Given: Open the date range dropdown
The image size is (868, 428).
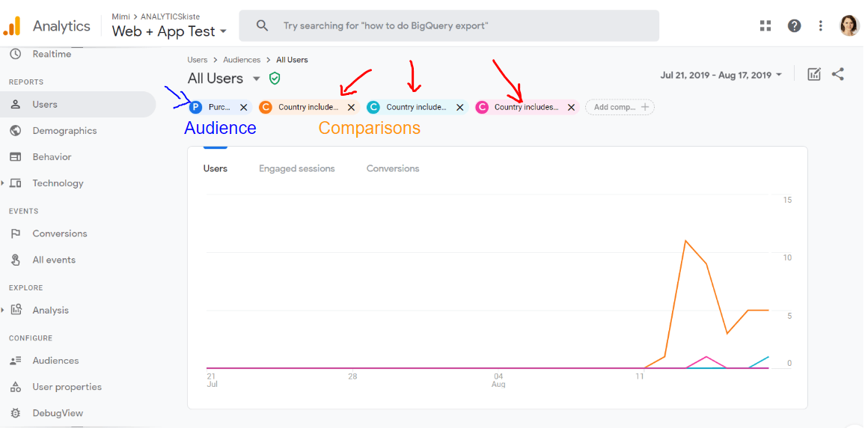Looking at the screenshot, I should click(x=721, y=75).
